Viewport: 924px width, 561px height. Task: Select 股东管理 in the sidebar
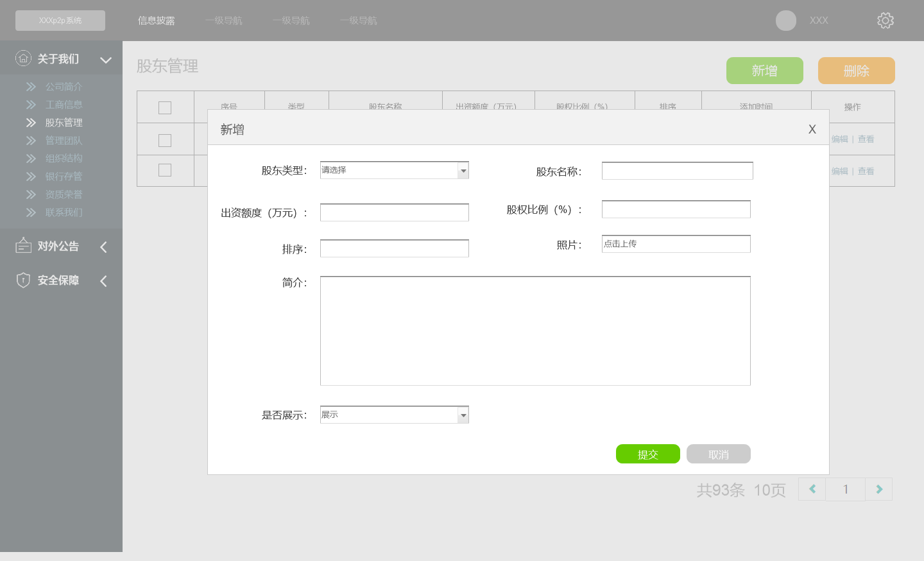click(x=64, y=123)
